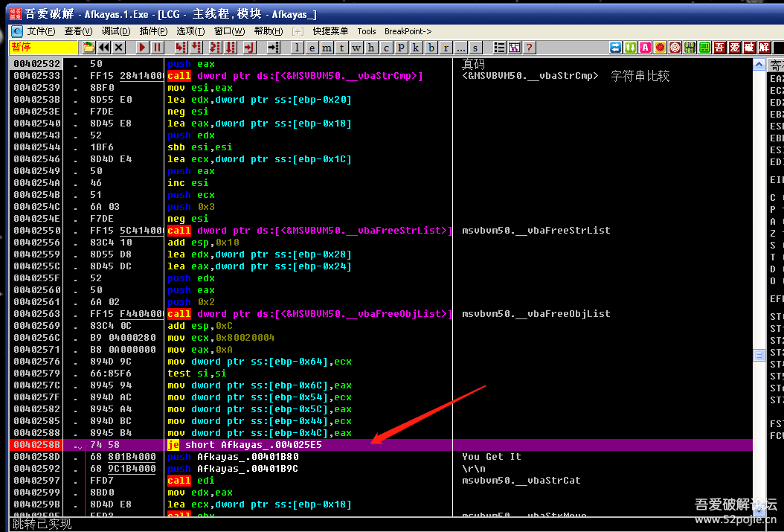Show executable modules with 'e' button
The image size is (784, 532).
(312, 48)
